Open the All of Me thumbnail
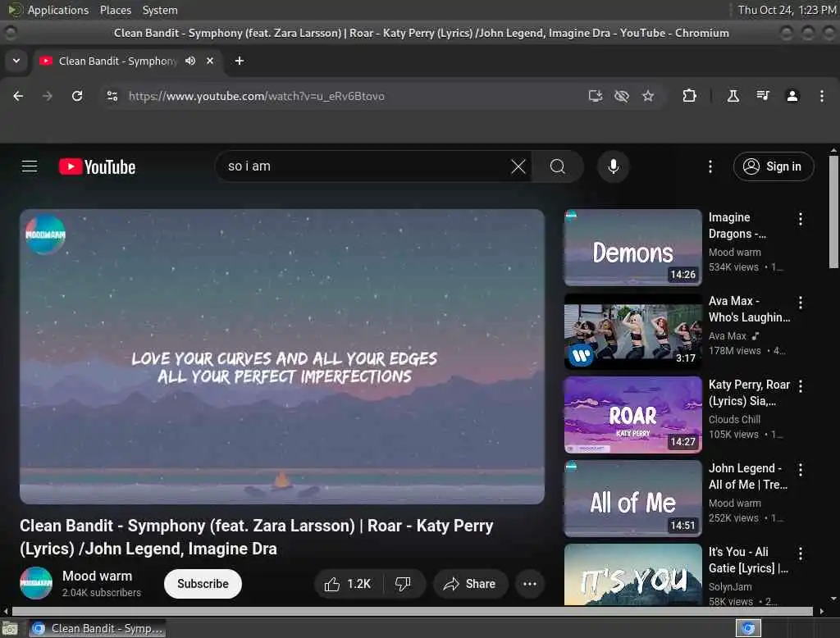The width and height of the screenshot is (840, 638). point(632,499)
